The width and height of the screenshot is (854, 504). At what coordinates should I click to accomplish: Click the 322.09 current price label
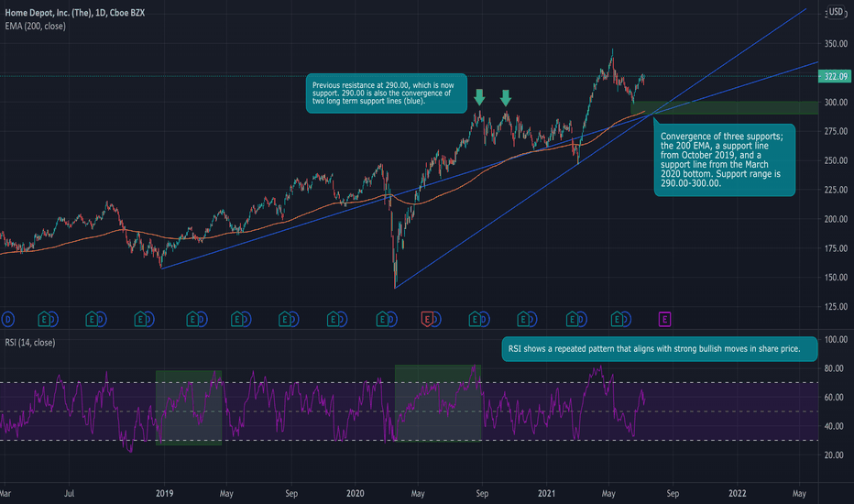835,76
